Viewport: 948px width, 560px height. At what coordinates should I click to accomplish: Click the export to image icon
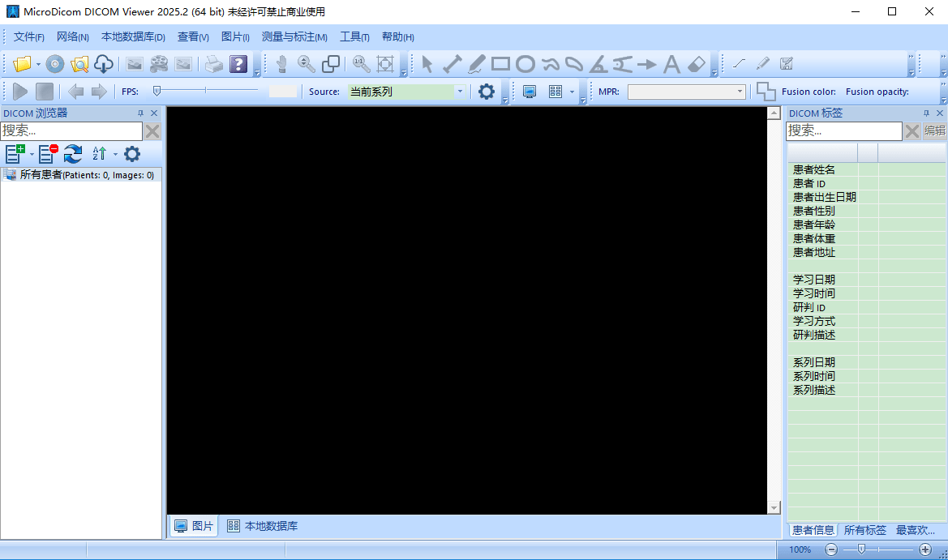(x=135, y=64)
